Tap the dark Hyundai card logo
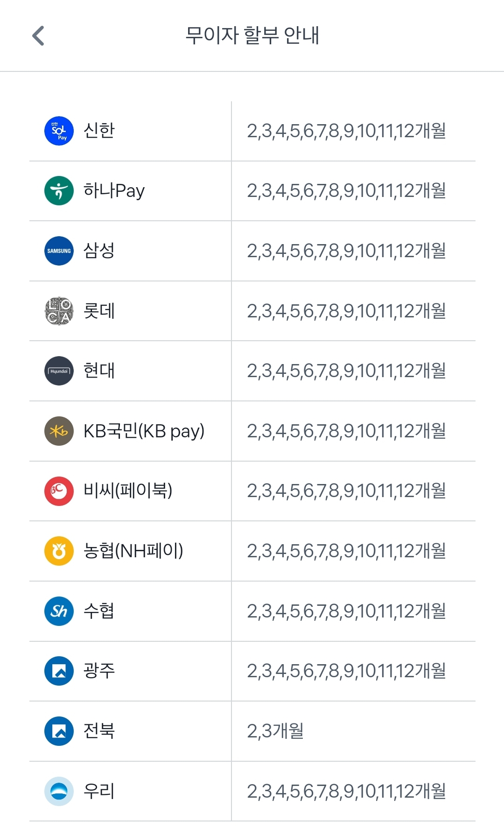Screen dimensions: 504x828 coord(59,371)
